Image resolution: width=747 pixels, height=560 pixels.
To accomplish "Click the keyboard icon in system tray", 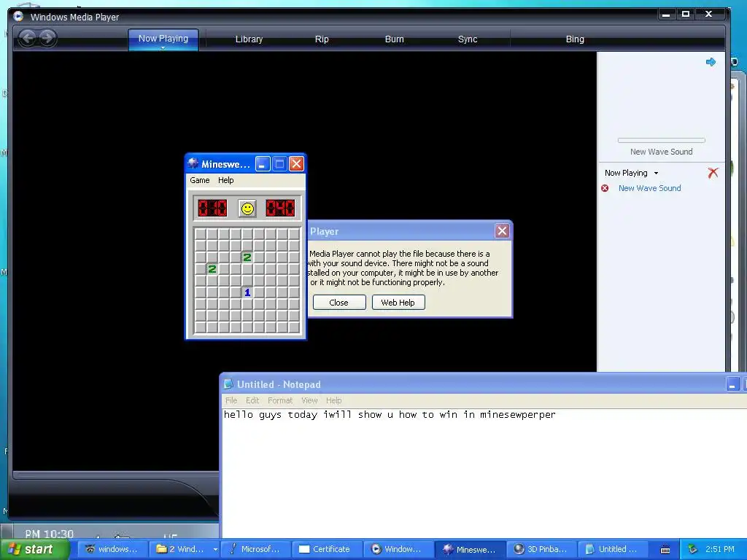I will [665, 550].
